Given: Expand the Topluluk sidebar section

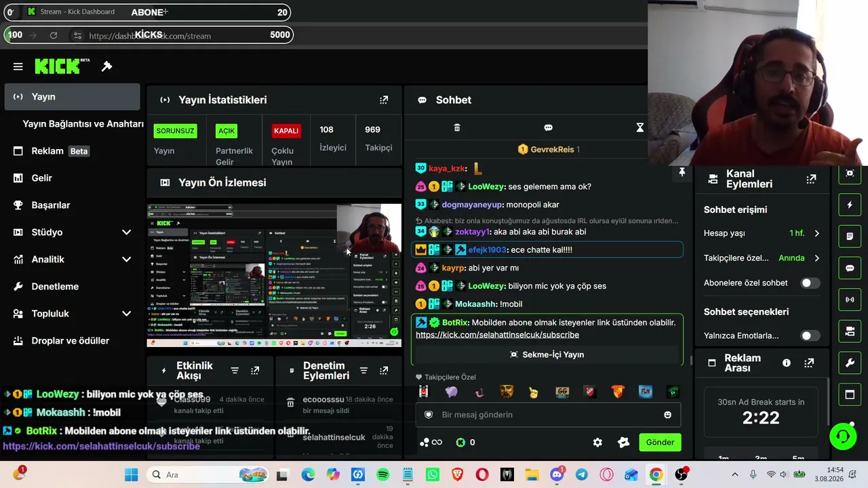Looking at the screenshot, I should tap(126, 314).
